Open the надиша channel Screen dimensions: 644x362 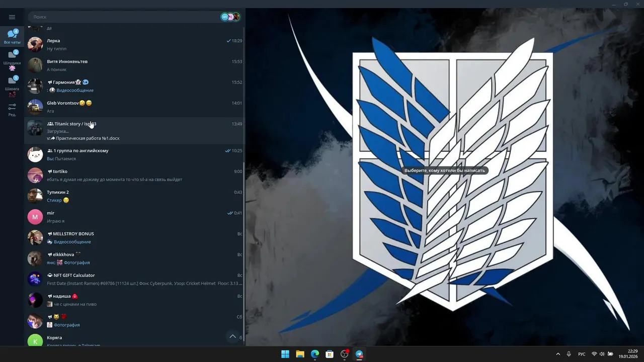pos(134,300)
